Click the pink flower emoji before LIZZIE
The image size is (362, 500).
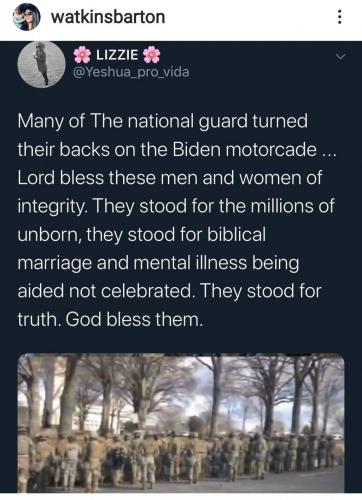82,55
